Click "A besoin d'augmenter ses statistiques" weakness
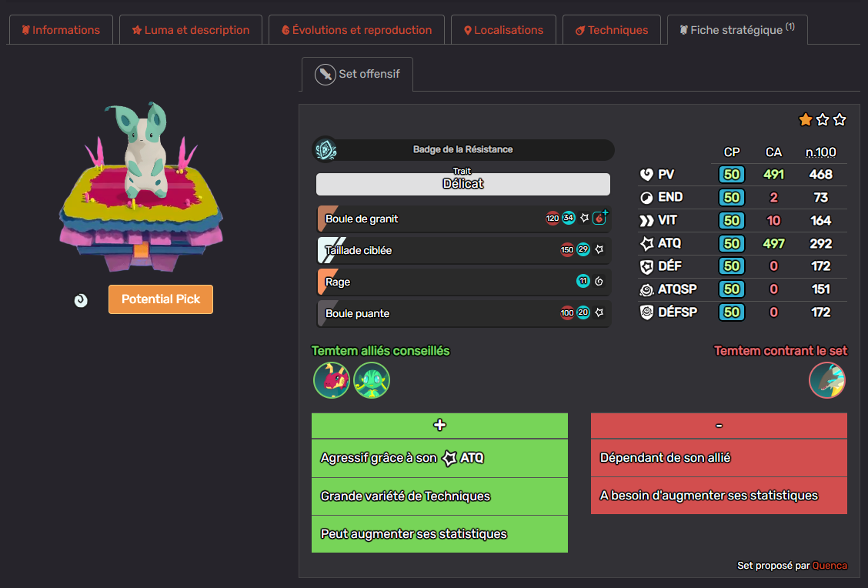The width and height of the screenshot is (868, 588). click(719, 496)
